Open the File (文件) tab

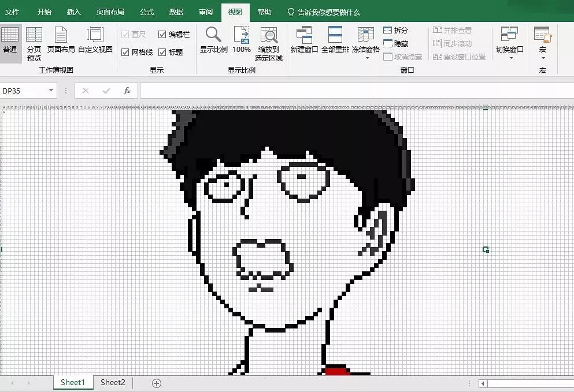12,12
